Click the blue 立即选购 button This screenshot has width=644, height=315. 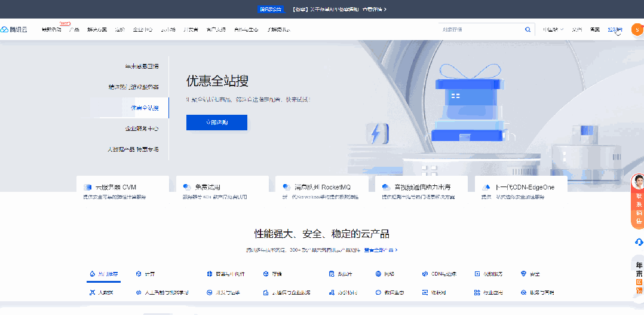click(217, 123)
